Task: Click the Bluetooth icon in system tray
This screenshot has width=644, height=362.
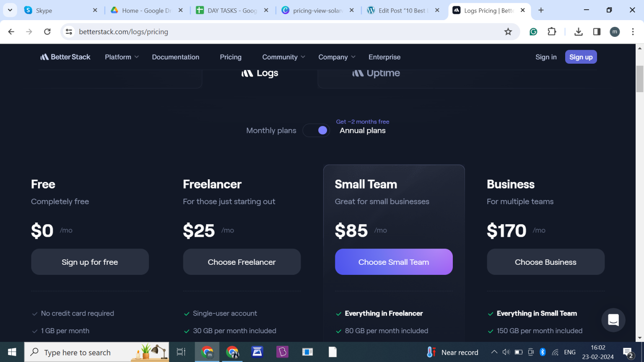Action: 543,352
